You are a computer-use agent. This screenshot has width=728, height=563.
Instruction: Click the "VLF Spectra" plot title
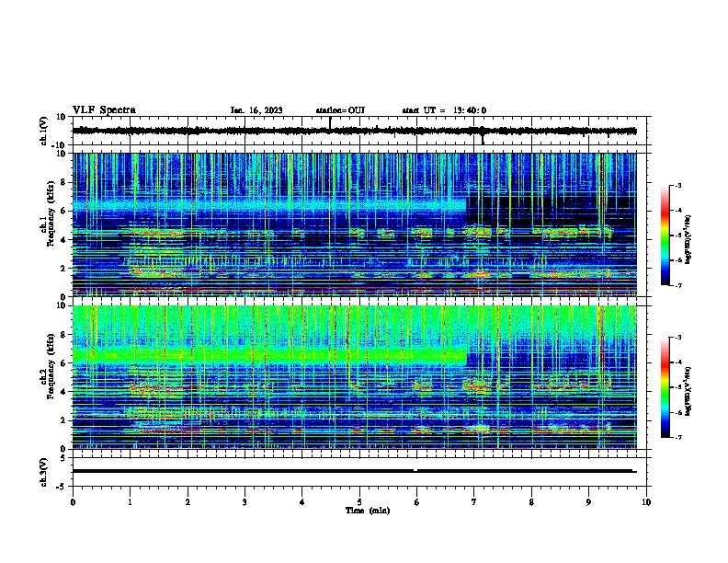click(104, 110)
